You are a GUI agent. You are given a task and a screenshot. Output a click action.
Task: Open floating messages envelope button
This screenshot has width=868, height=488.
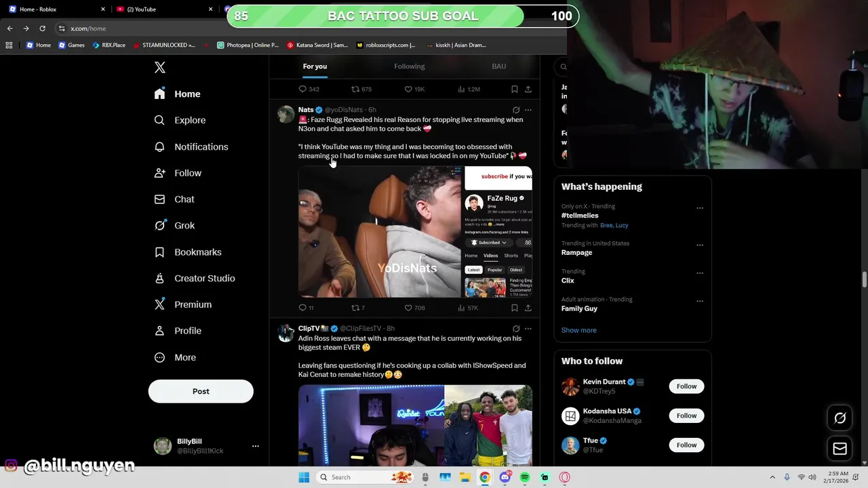tap(840, 449)
